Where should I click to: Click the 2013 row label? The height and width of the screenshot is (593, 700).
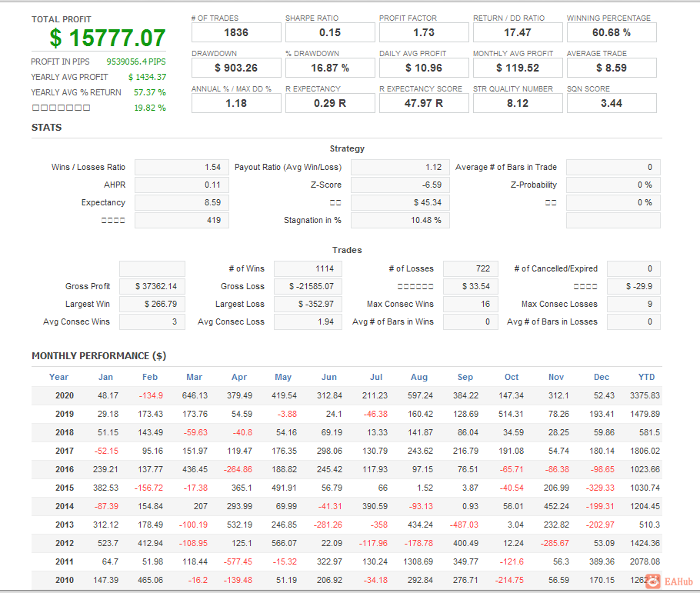65,525
